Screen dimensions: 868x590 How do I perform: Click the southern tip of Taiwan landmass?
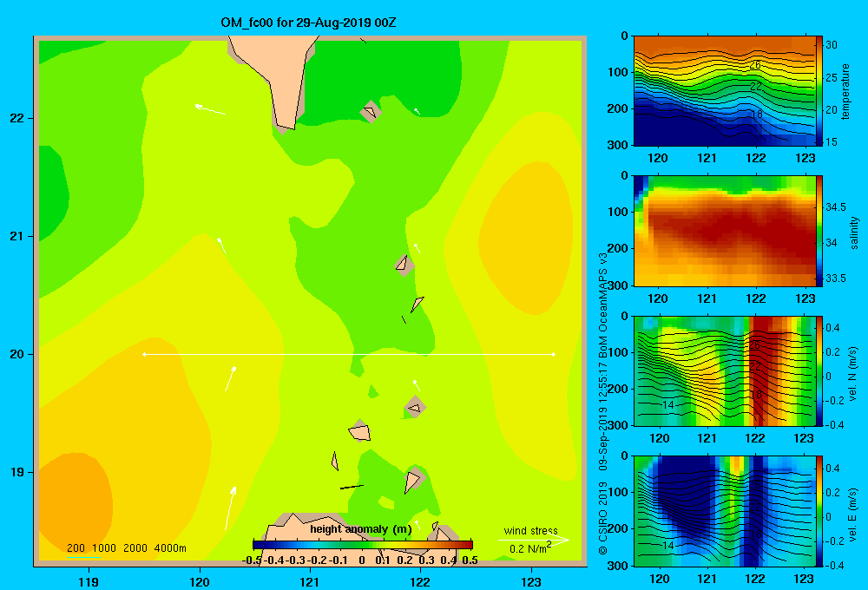tap(286, 126)
